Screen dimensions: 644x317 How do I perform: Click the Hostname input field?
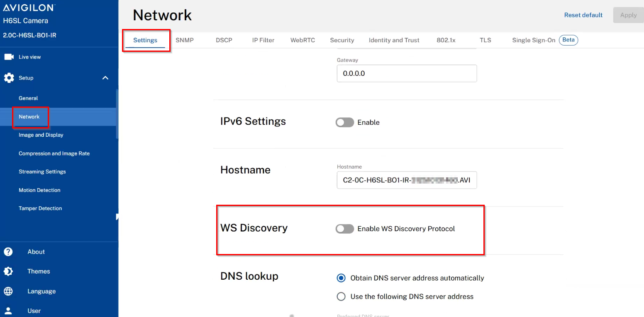click(407, 180)
